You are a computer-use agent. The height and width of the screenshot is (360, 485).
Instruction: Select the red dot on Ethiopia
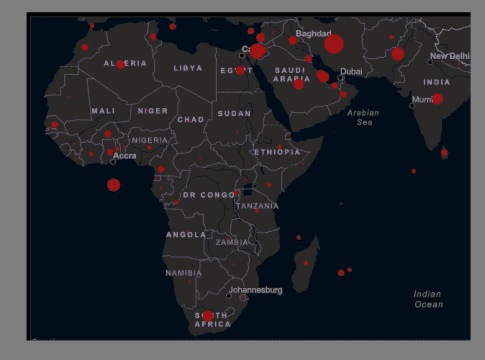(x=280, y=147)
